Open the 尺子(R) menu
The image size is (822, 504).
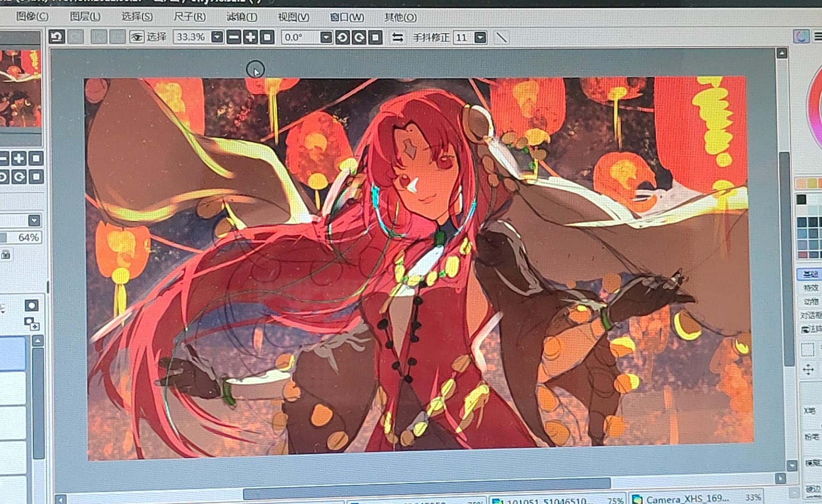[x=189, y=16]
